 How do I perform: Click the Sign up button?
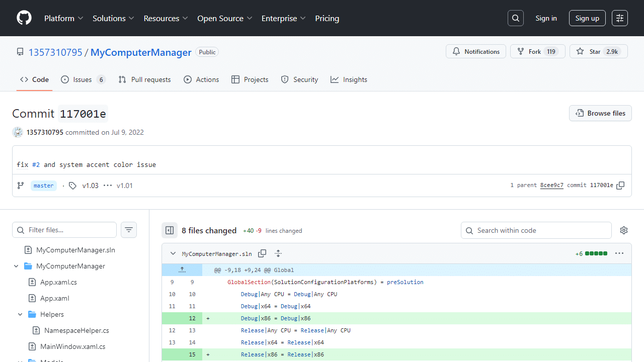click(587, 18)
